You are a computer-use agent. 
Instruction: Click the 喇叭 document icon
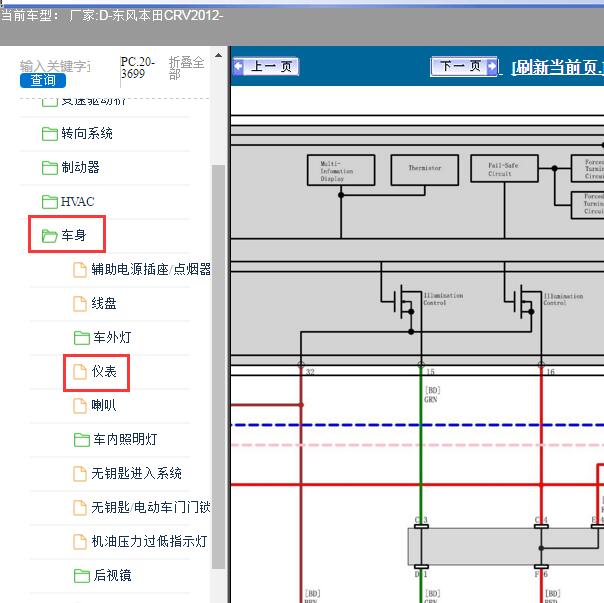click(x=80, y=406)
